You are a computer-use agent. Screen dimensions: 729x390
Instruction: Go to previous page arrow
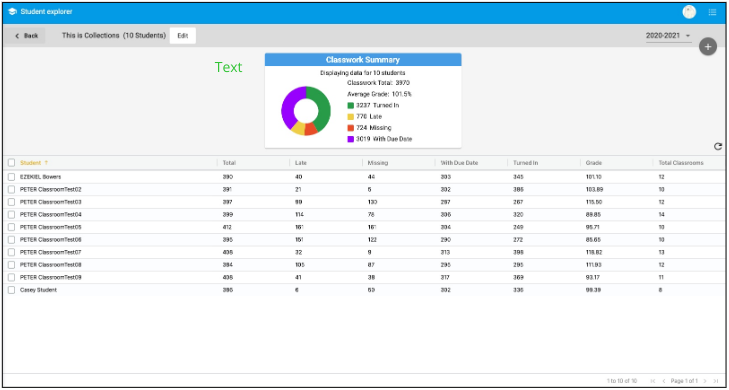(664, 381)
